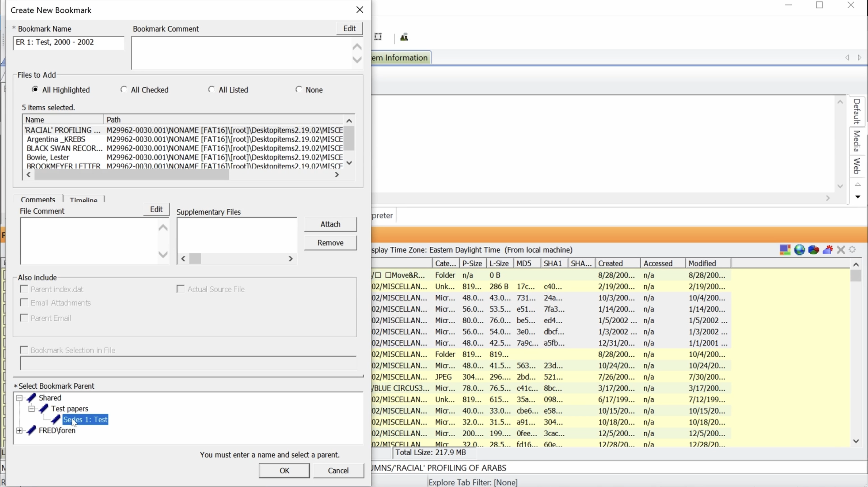This screenshot has width=868, height=487.
Task: Click the Supplementary Files horizontal scrollbar thumb
Action: (x=195, y=259)
